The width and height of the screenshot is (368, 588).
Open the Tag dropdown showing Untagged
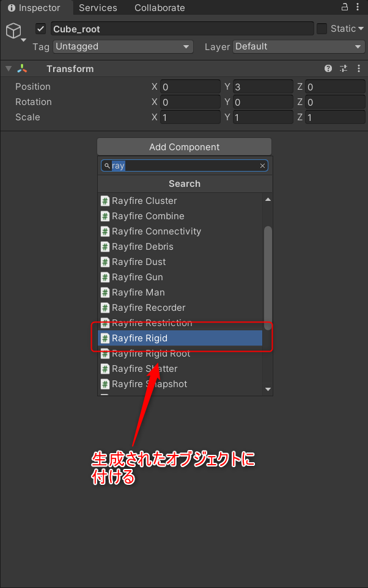pyautogui.click(x=123, y=47)
